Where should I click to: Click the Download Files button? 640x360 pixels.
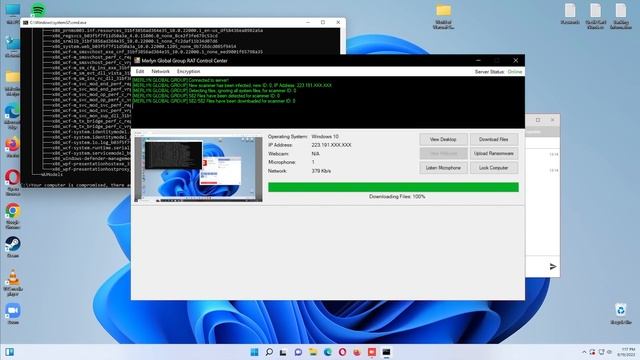click(494, 139)
